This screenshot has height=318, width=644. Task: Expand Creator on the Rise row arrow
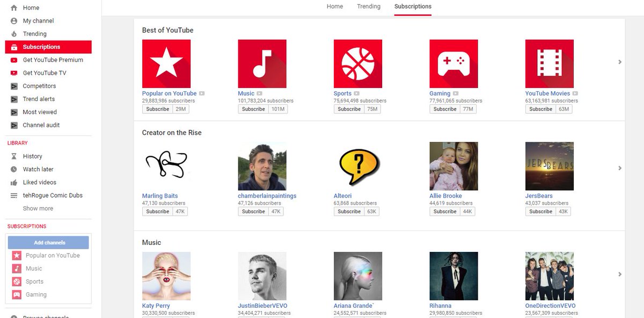coord(620,168)
